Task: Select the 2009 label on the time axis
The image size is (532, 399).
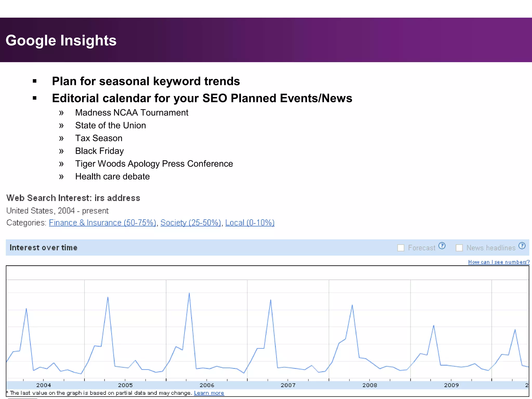Action: [451, 385]
